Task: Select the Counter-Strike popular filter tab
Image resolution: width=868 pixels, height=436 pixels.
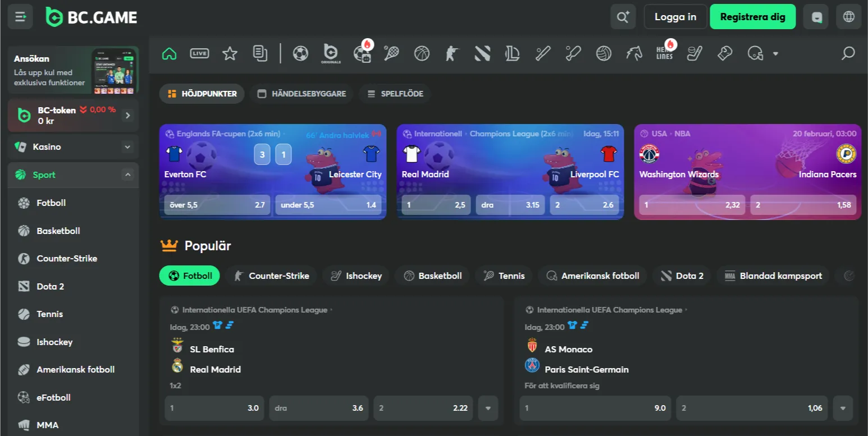Action: 272,276
